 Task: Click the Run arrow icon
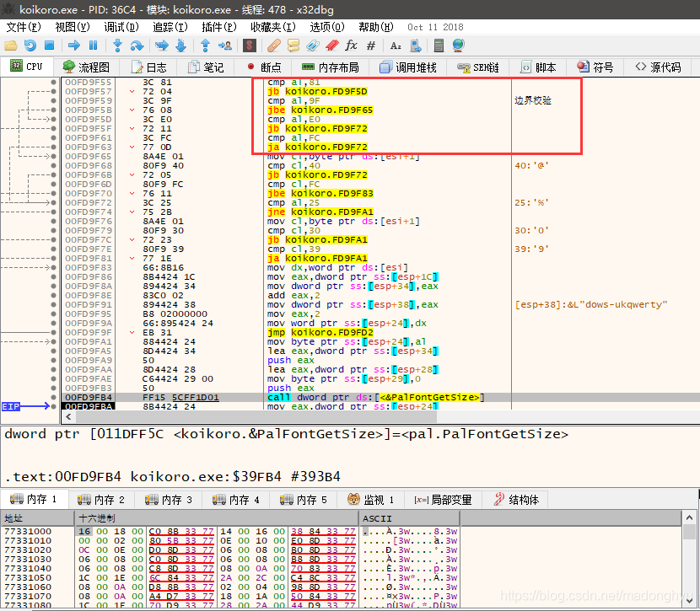pyautogui.click(x=74, y=46)
